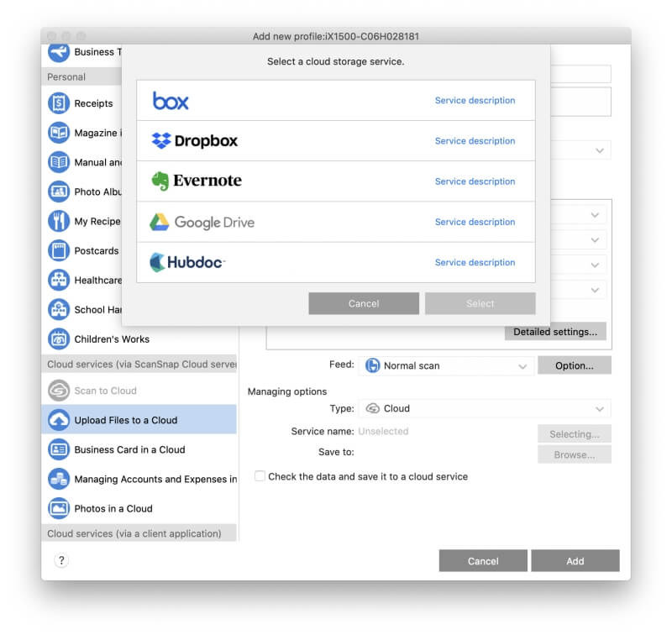Click the Cloud services via client application header
Viewport: 672px width, 635px height.
(x=139, y=533)
